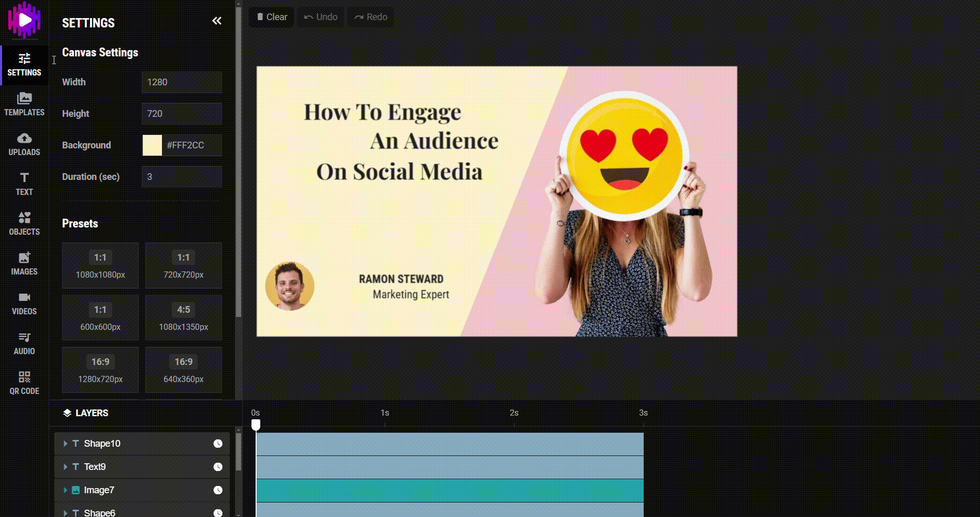
Task: Open the Audio panel
Action: 24,343
